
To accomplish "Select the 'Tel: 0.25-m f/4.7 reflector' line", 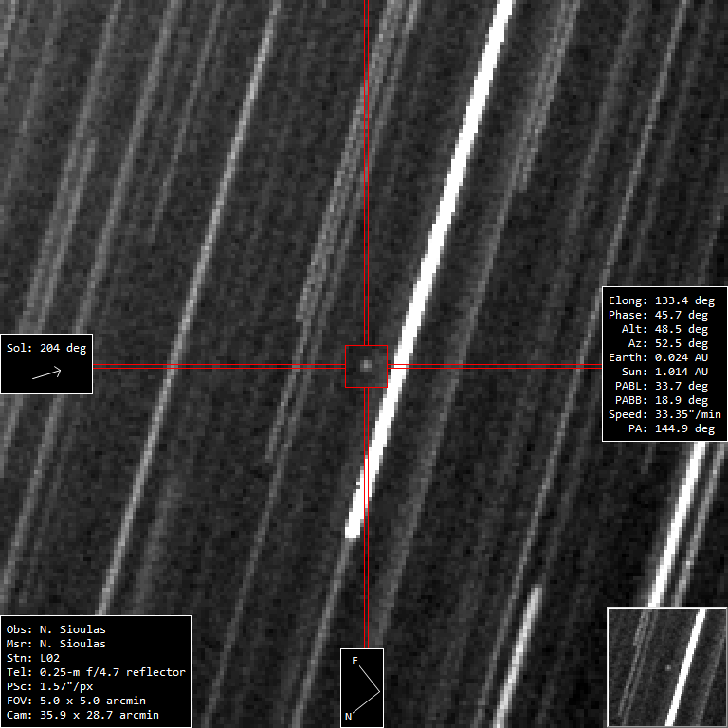I will pos(96,672).
